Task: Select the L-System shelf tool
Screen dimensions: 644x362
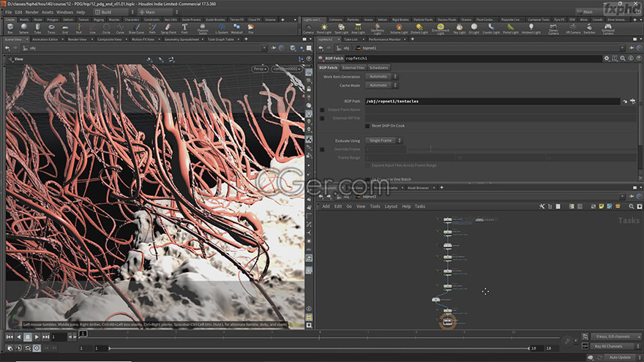Action: click(221, 29)
